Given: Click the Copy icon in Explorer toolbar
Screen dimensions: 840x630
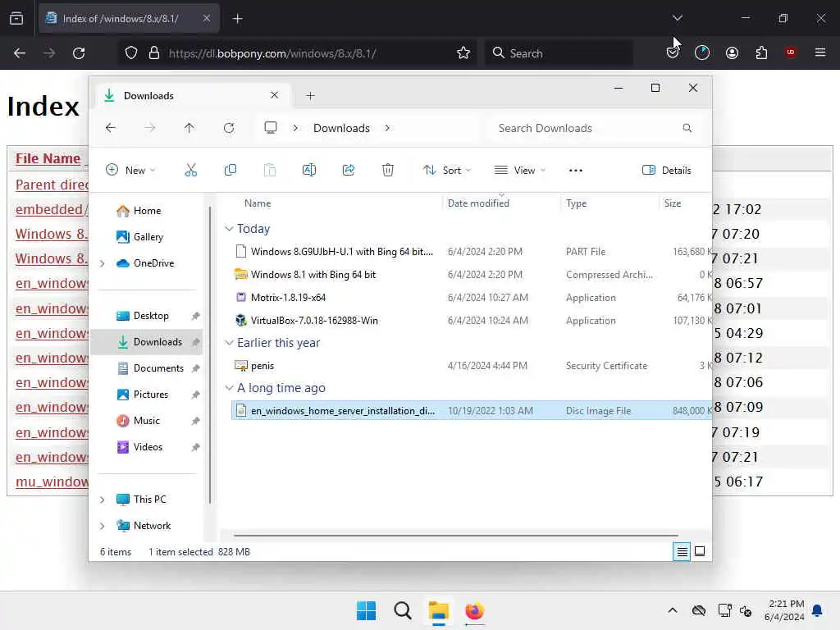Looking at the screenshot, I should click(x=231, y=171).
